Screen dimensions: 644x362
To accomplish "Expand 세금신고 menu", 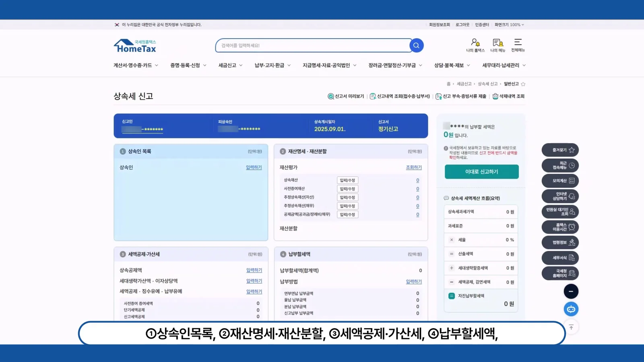I will click(230, 65).
